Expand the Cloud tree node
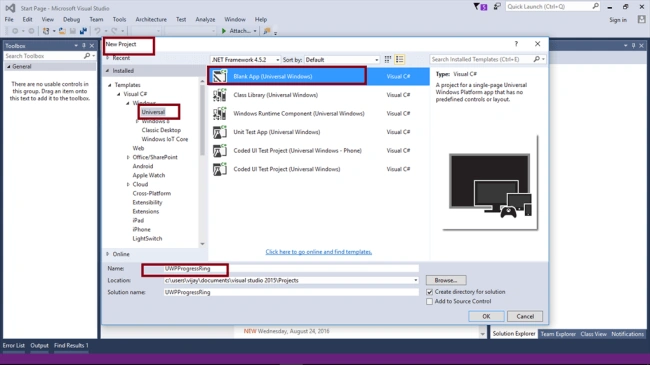The width and height of the screenshot is (650, 365). coord(128,184)
